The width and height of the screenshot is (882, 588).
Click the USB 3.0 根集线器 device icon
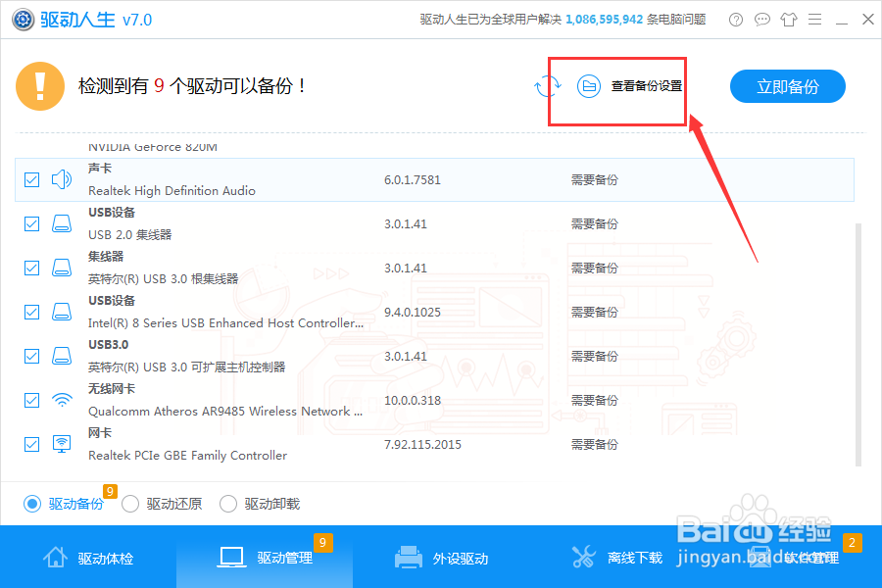click(x=62, y=268)
